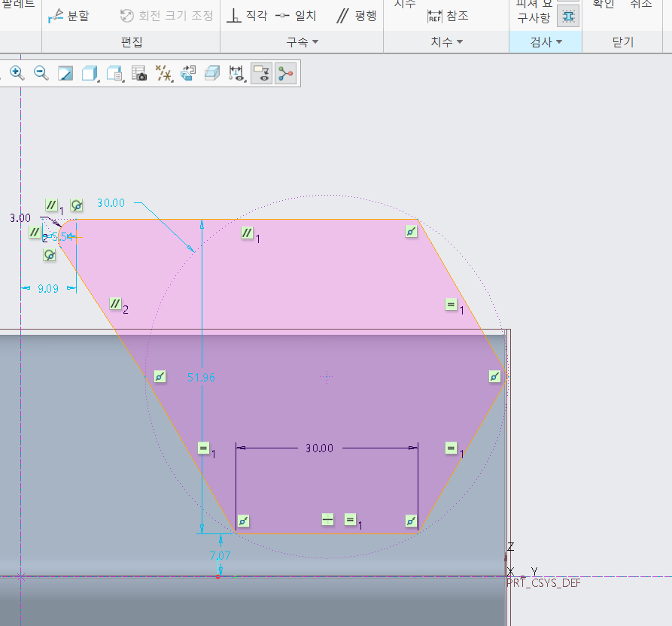This screenshot has height=626, width=672.
Task: Open the display style box dropdown
Action: point(90,73)
